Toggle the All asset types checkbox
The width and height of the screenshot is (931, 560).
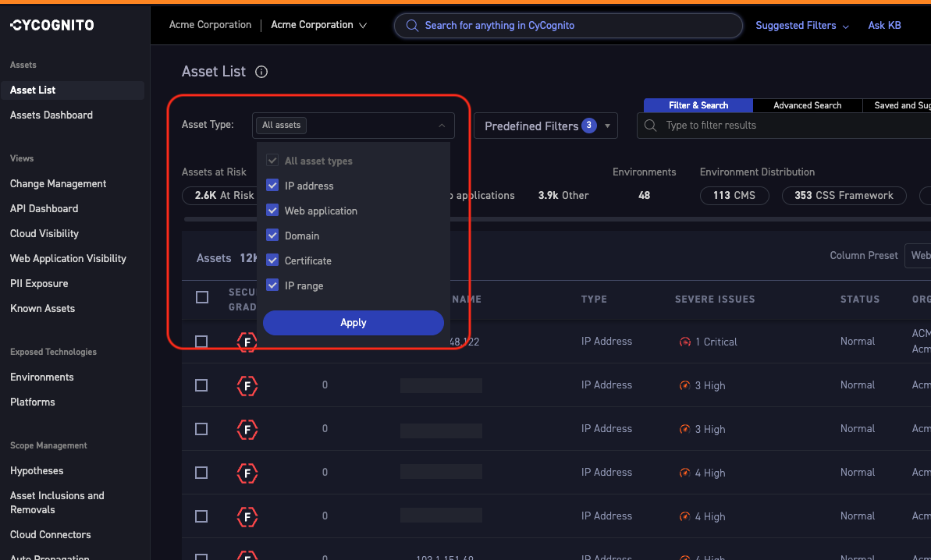point(272,160)
